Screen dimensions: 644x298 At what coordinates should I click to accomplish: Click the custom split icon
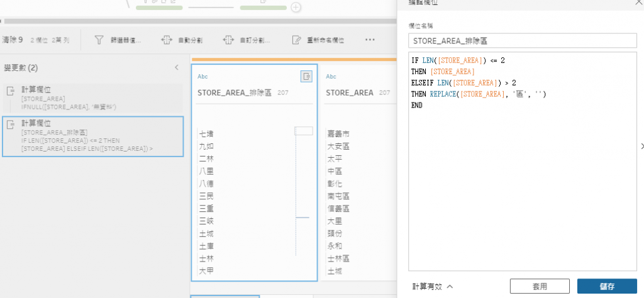(228, 40)
